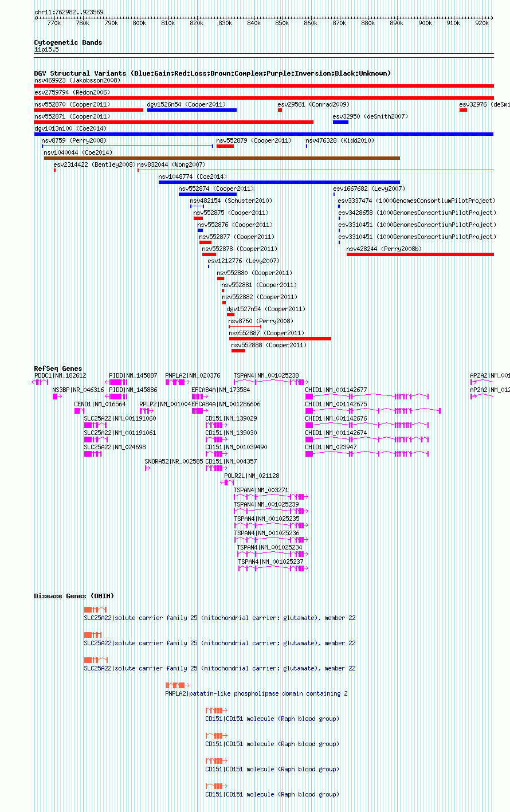The height and width of the screenshot is (812, 510).
Task: Open OMIM entry PNPLA2 patatin-like phospholipase
Action: (x=256, y=693)
